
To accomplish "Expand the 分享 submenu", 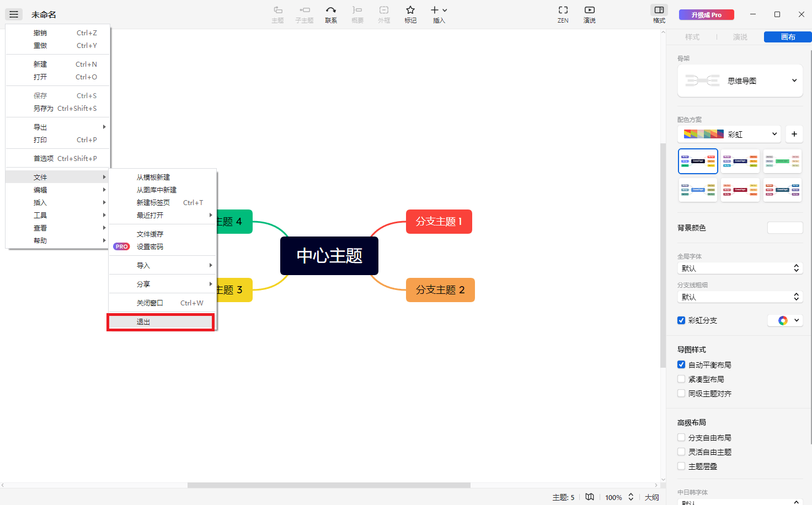I will pos(163,284).
